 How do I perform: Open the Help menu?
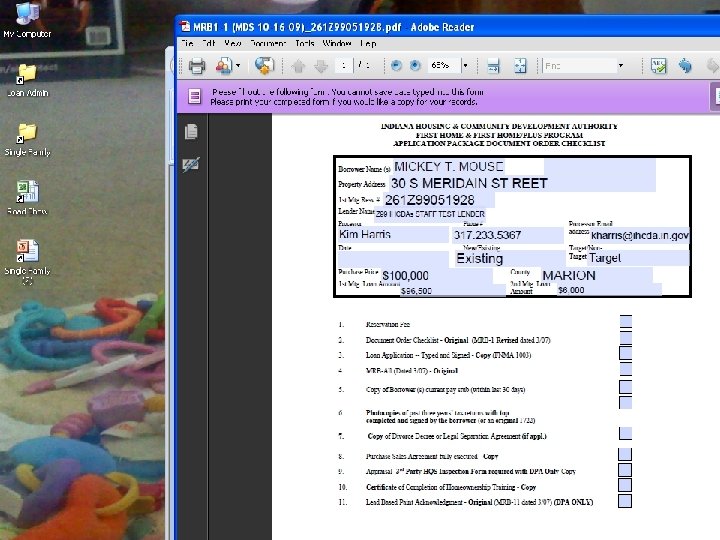(x=368, y=43)
